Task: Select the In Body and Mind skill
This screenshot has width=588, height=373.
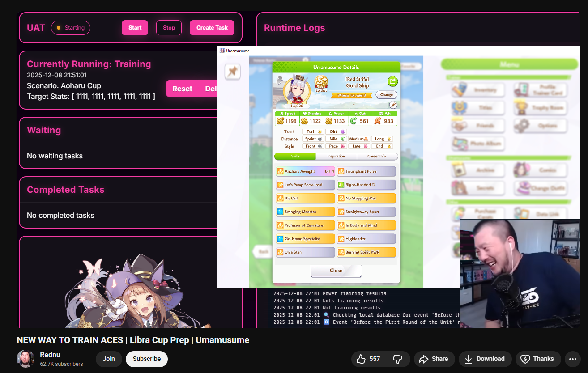Action: pyautogui.click(x=366, y=225)
